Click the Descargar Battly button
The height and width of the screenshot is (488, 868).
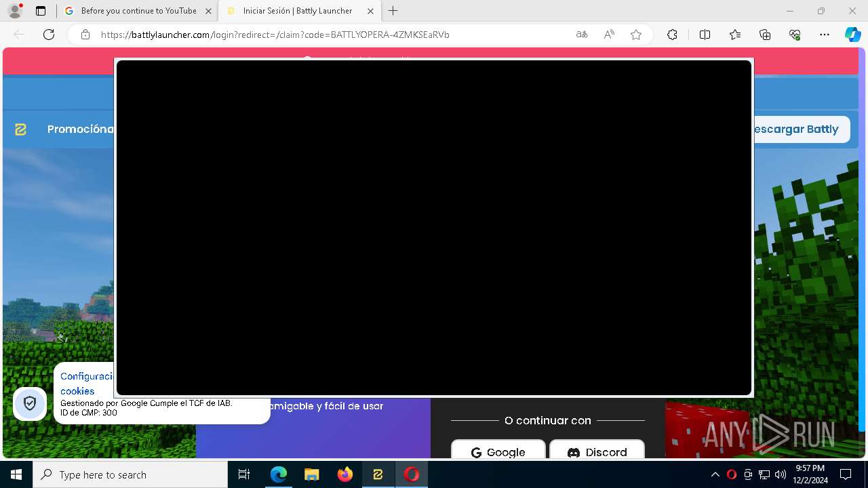pyautogui.click(x=802, y=129)
